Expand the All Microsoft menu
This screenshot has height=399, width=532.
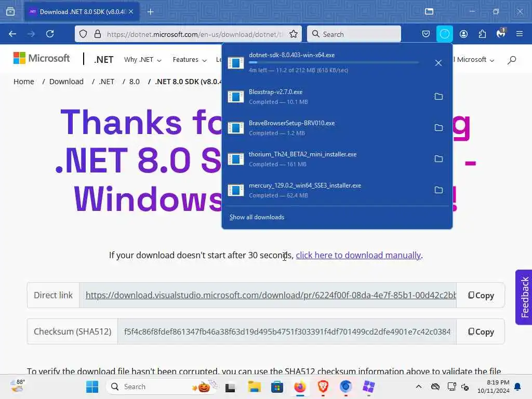click(474, 60)
